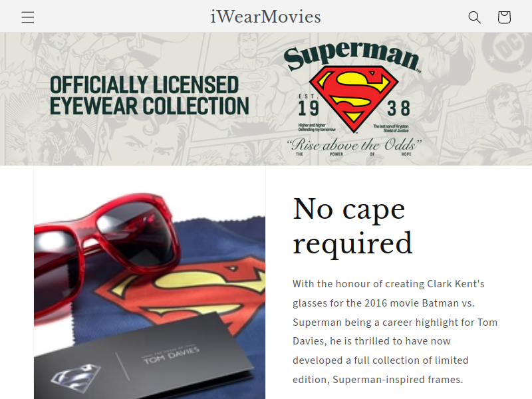532x399 pixels.
Task: Click the "No cape required" heading
Action: pos(352,225)
